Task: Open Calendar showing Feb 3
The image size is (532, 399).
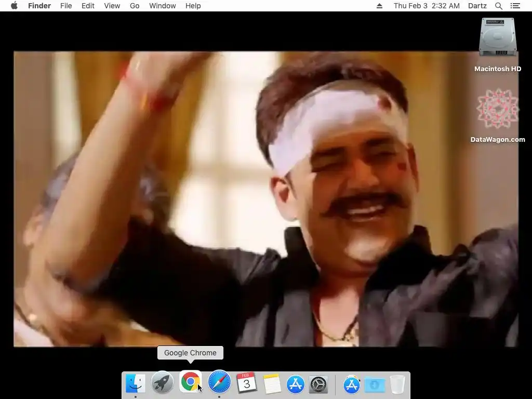Action: [x=247, y=383]
